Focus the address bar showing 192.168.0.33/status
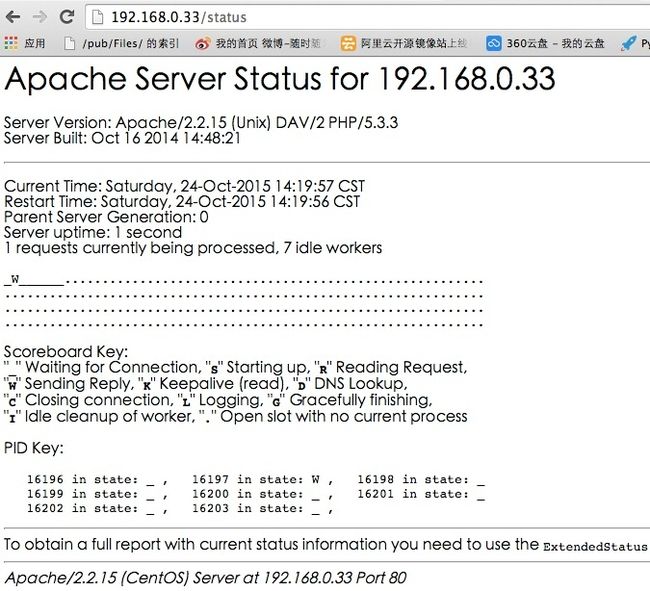The height and width of the screenshot is (591, 650). pyautogui.click(x=368, y=17)
